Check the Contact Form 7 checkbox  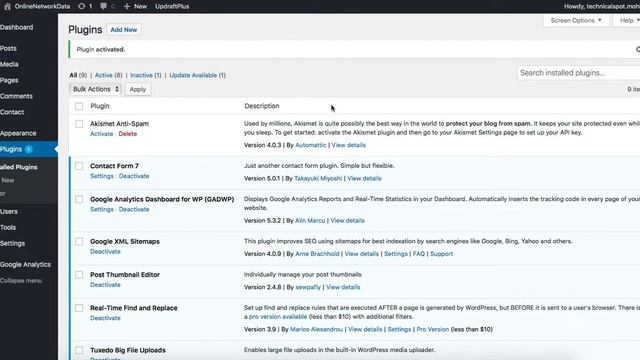[x=79, y=166]
